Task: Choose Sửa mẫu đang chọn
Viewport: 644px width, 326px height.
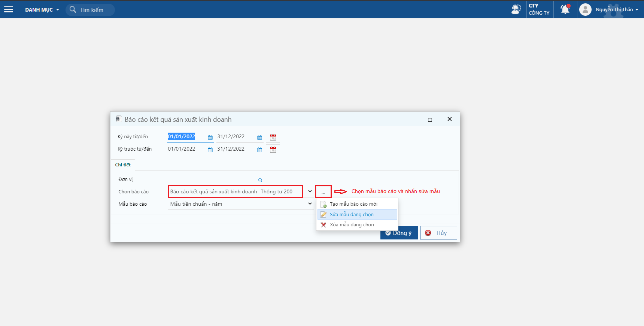Action: pos(352,214)
